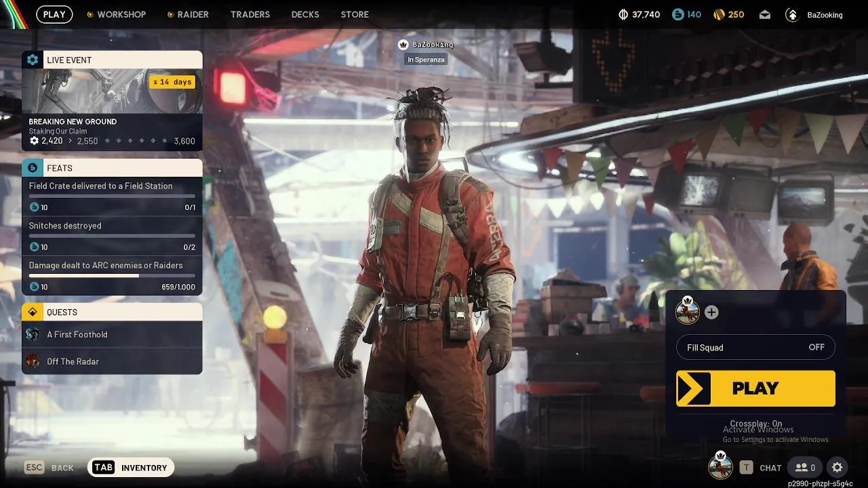The image size is (868, 488).
Task: Click the Live Event gear icon
Action: pyautogui.click(x=33, y=60)
